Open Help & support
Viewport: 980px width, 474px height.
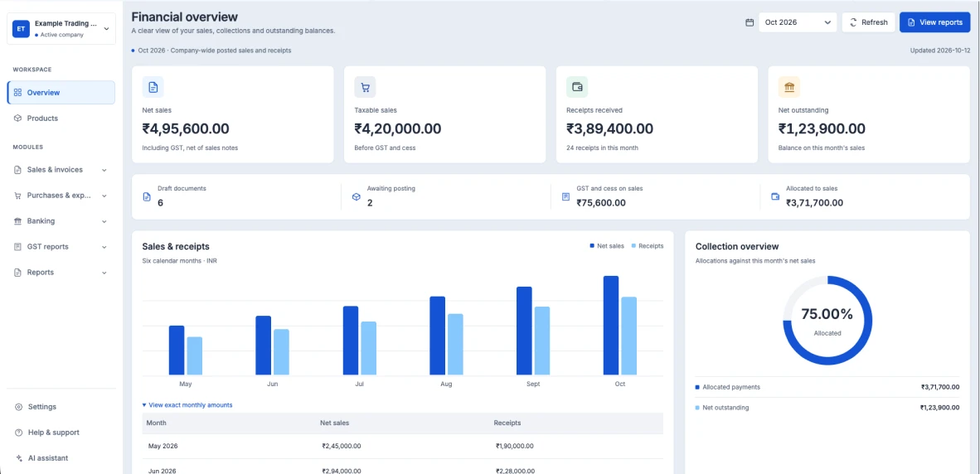tap(61, 433)
